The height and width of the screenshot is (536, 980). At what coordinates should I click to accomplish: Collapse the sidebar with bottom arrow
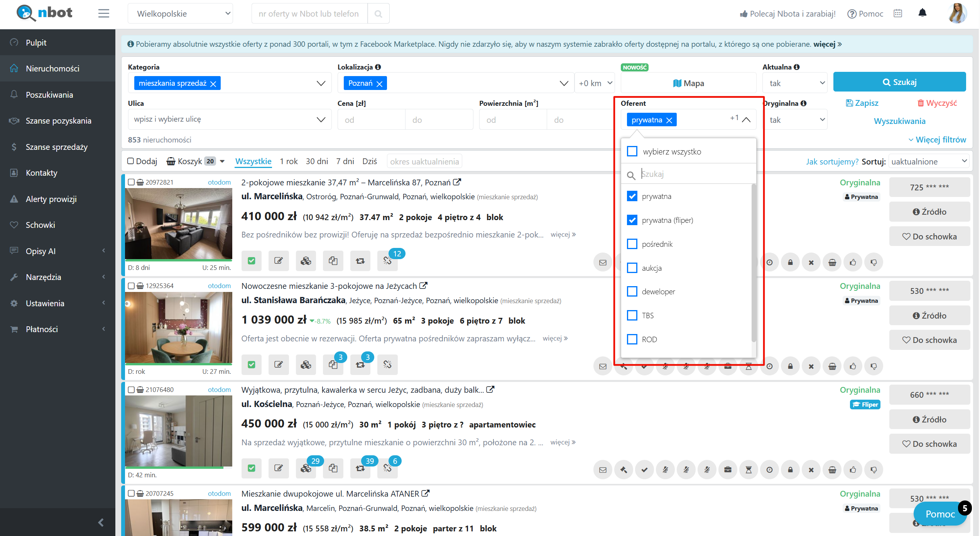[x=101, y=522]
